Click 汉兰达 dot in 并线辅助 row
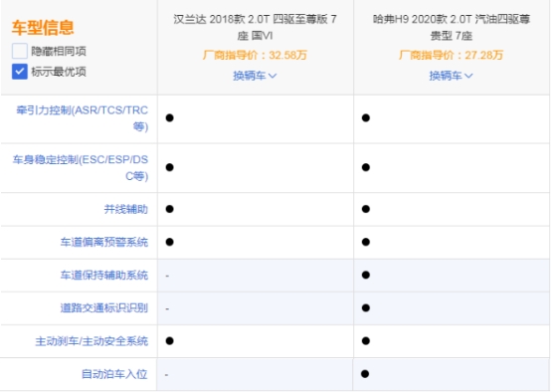Image resolution: width=551 pixels, height=392 pixels. (x=170, y=209)
